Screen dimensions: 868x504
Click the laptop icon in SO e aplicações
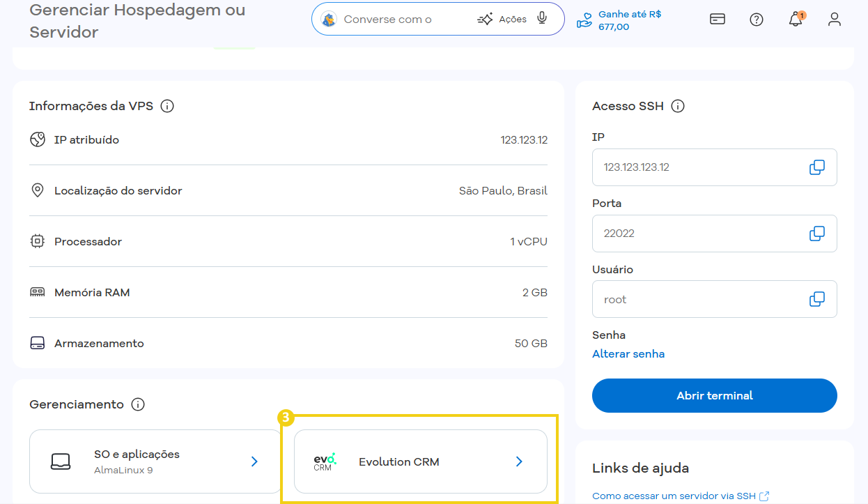[61, 461]
